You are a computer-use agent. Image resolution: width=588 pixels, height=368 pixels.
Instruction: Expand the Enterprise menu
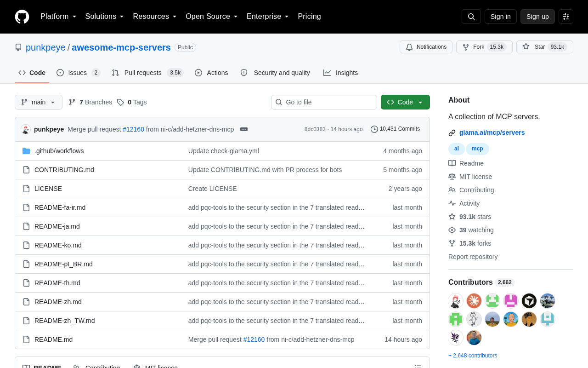tap(268, 17)
